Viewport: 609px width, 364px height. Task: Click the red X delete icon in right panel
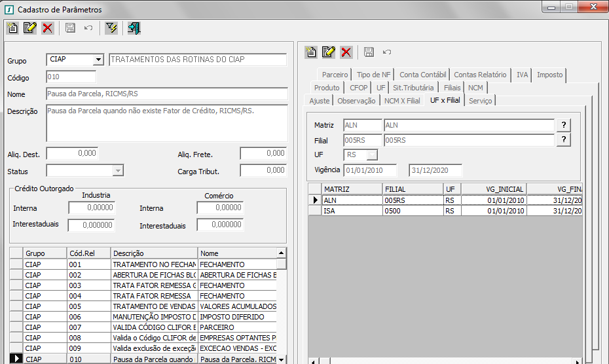point(346,52)
